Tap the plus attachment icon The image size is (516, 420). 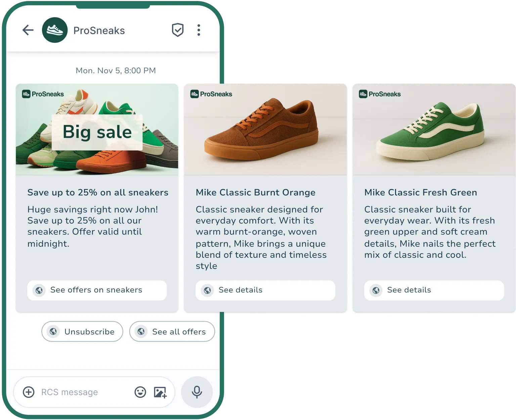(29, 392)
